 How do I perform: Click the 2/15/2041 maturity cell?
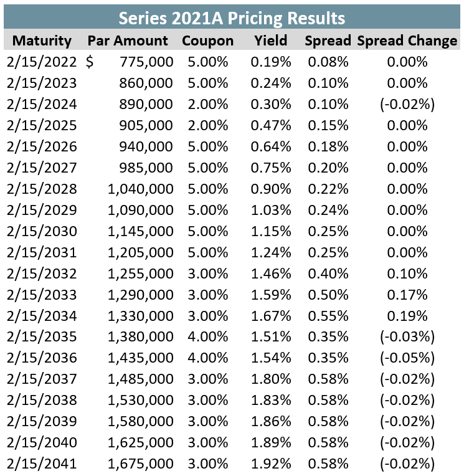pos(42,464)
